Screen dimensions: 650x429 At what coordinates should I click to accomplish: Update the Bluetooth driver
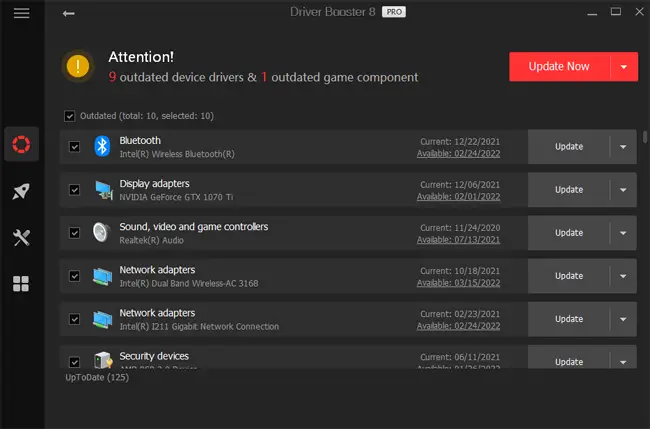pos(569,147)
